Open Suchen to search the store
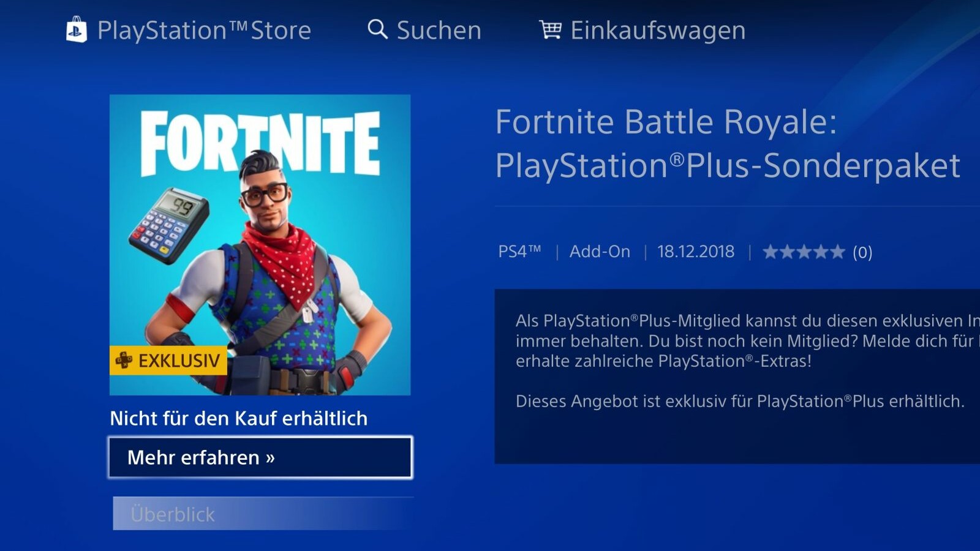 [439, 30]
